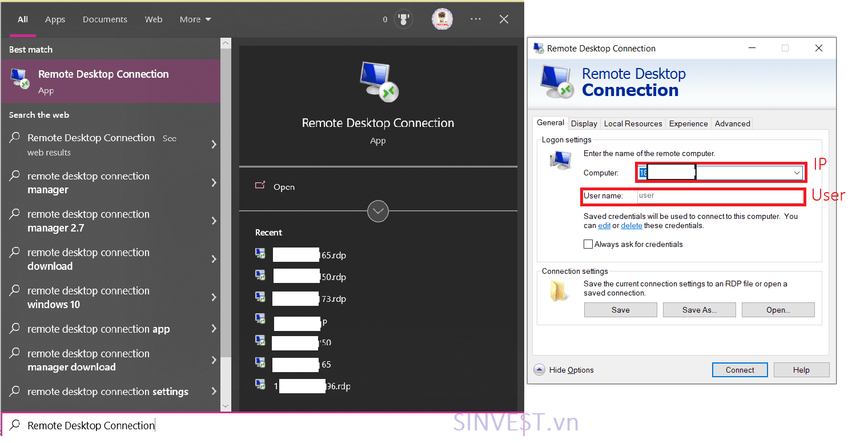Close the search panel with X
The width and height of the screenshot is (868, 443).
504,19
